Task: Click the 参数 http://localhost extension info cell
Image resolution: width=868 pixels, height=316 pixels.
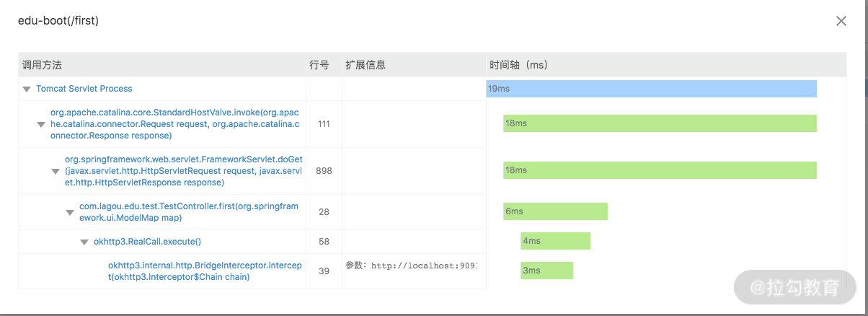Action: click(x=411, y=265)
